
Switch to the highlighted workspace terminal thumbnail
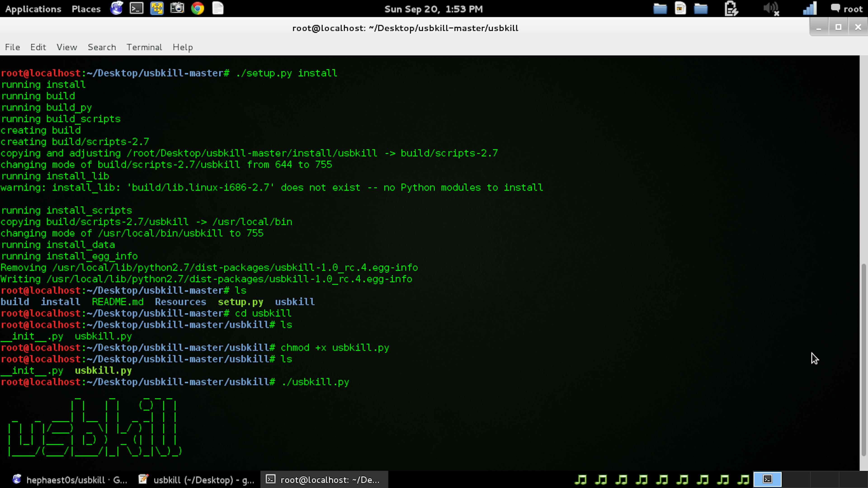767,479
